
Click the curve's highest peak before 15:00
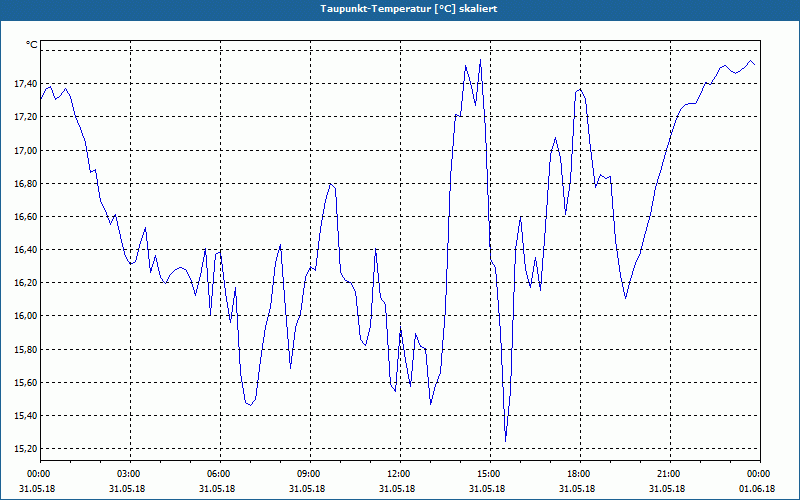pyautogui.click(x=480, y=60)
